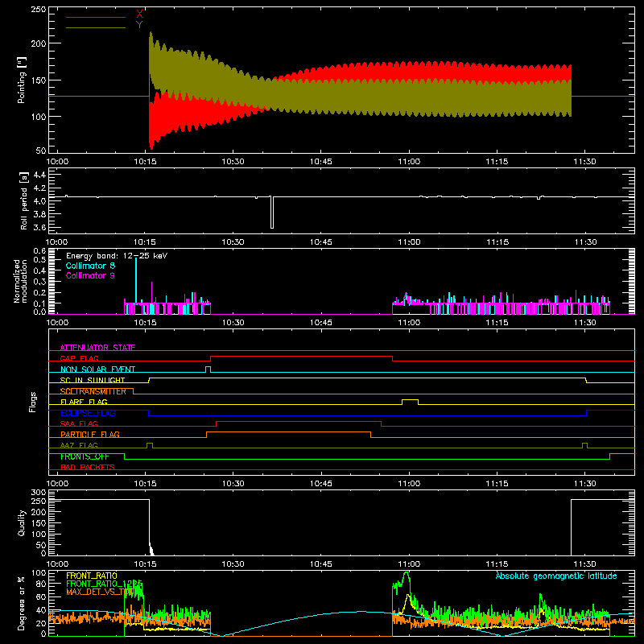
Task: Click the 11:00 time label under the Flags plot
Action: tap(409, 484)
